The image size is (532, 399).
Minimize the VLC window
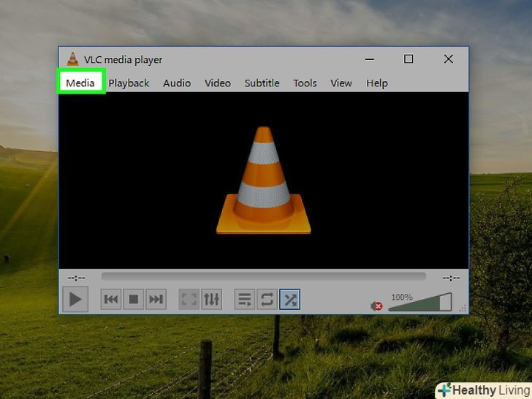click(x=370, y=59)
